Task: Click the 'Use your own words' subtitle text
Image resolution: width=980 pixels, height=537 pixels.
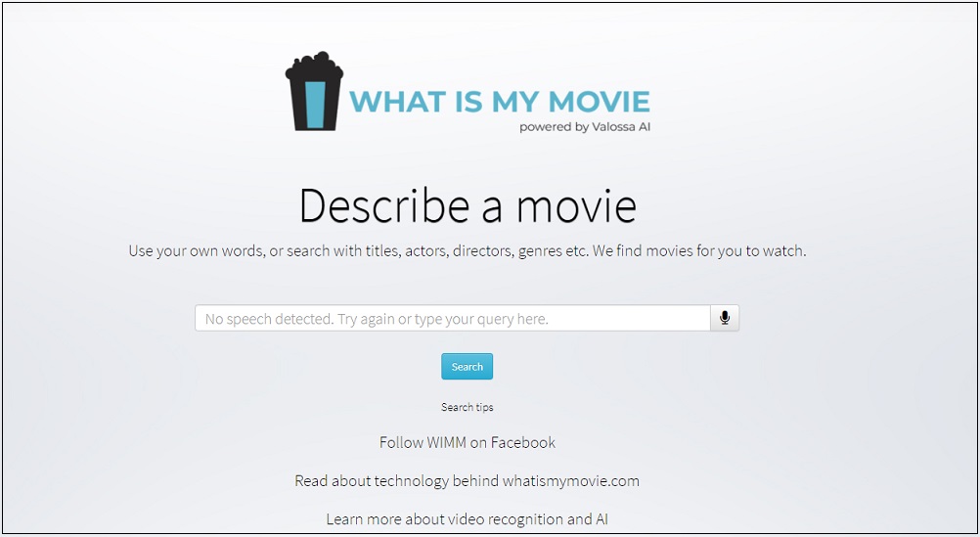Action: coord(467,250)
